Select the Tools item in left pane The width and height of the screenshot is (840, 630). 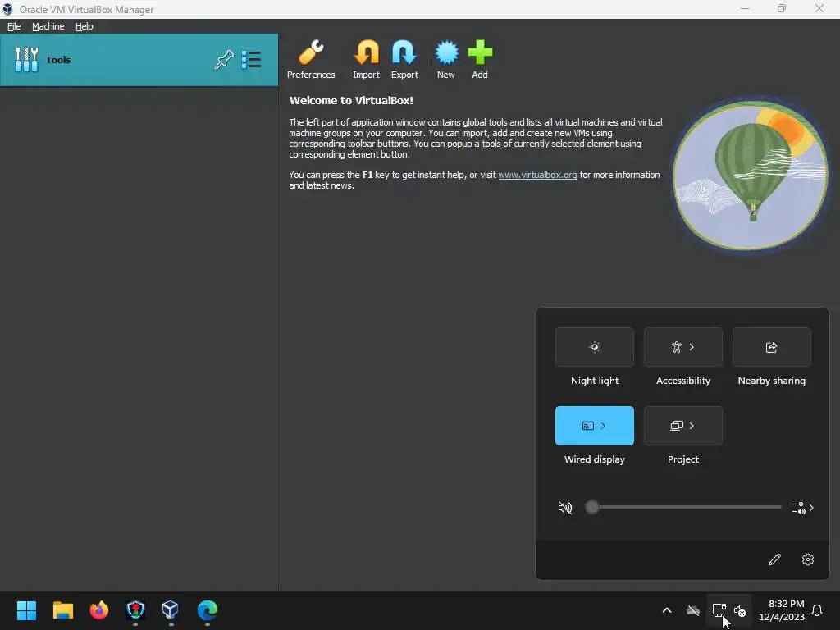pyautogui.click(x=139, y=59)
